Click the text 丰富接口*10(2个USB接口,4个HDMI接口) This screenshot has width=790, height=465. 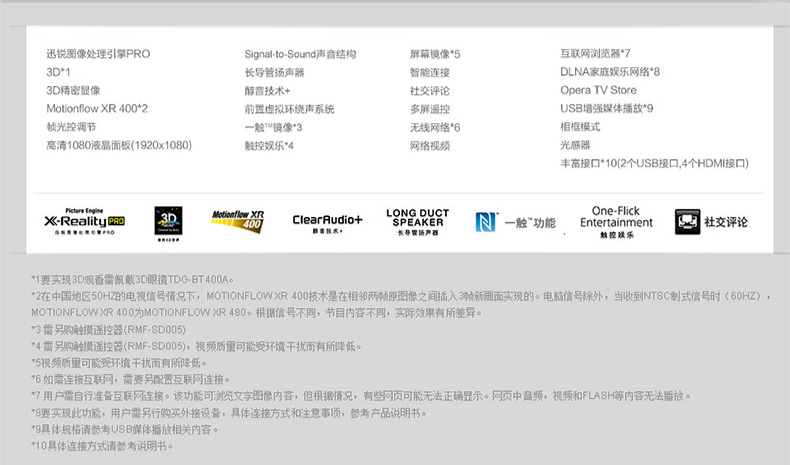(x=654, y=163)
